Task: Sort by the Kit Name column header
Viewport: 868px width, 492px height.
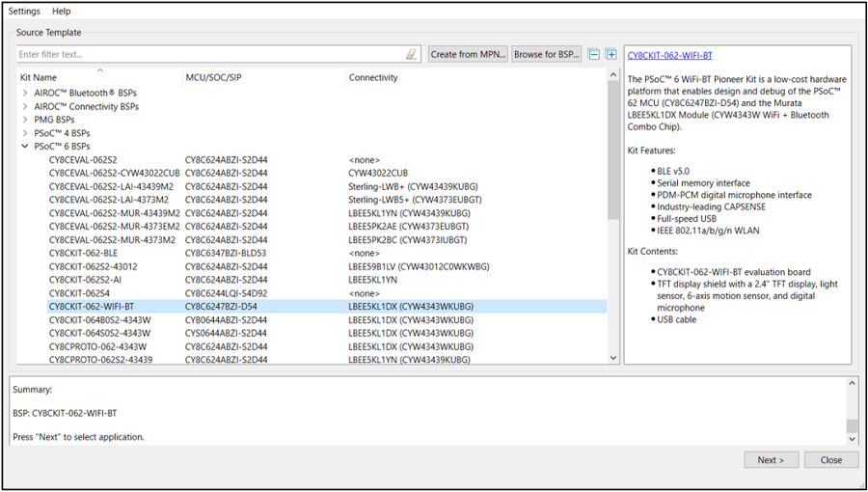Action: click(x=99, y=77)
